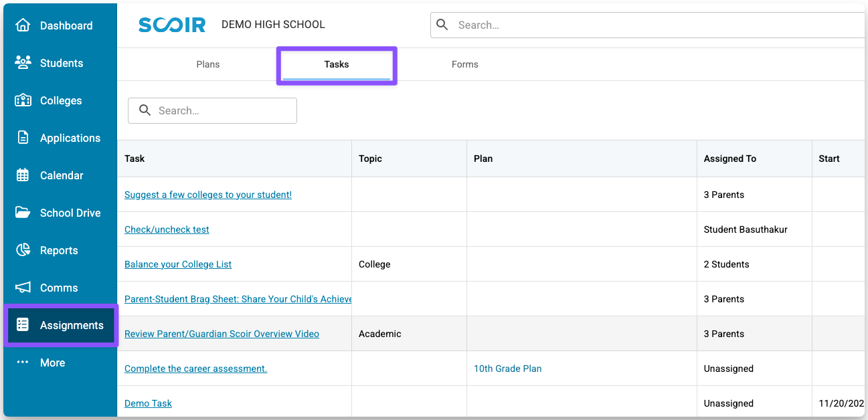Click the Reports pie chart icon

pyautogui.click(x=23, y=250)
